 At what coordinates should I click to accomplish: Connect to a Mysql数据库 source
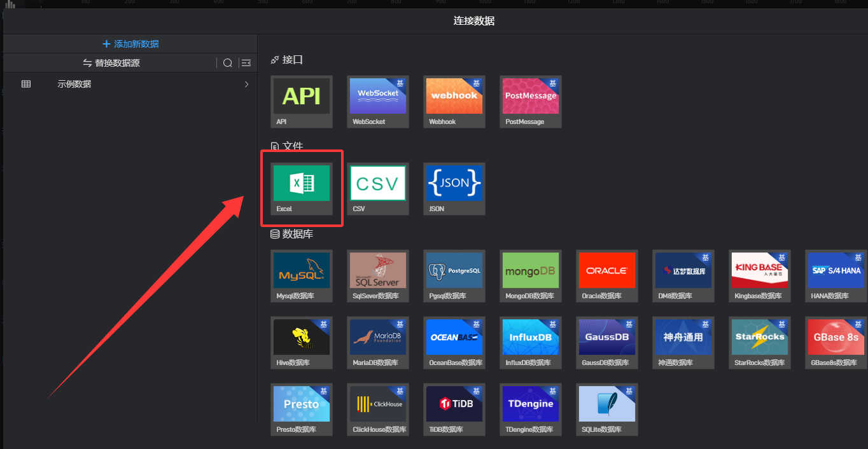[x=302, y=276]
